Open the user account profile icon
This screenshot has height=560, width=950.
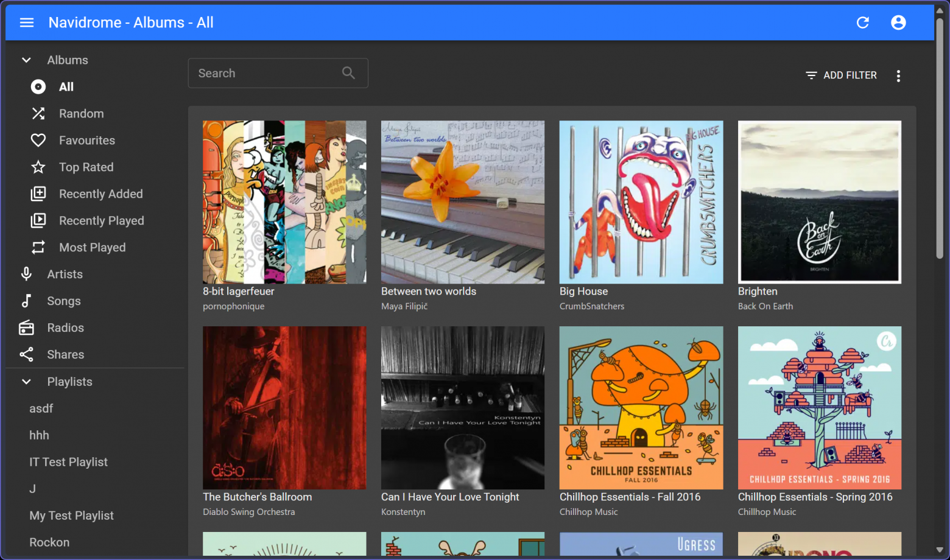click(x=898, y=23)
